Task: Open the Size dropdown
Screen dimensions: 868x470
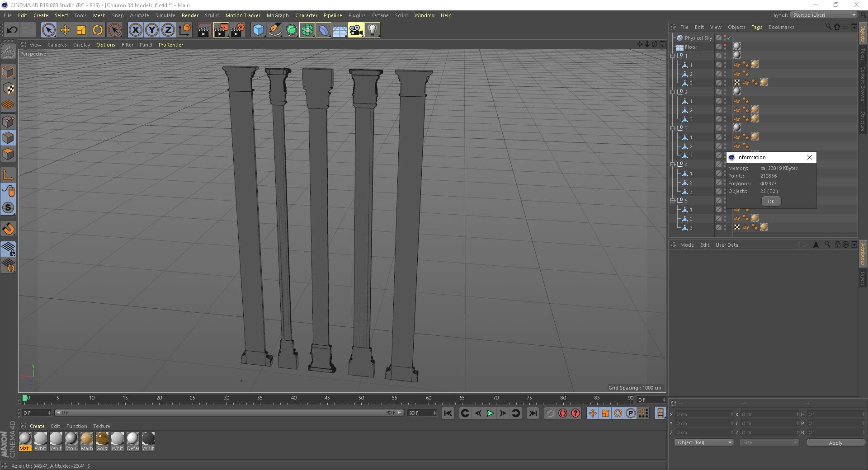Action: pyautogui.click(x=769, y=442)
